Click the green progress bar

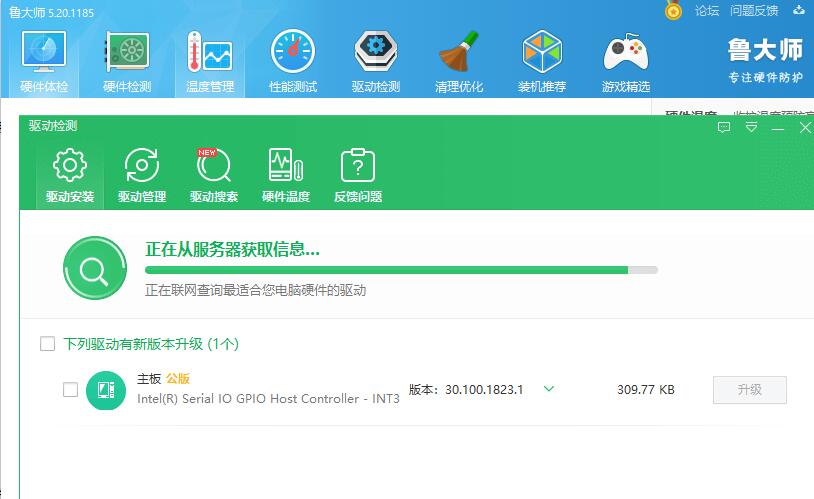click(x=401, y=270)
